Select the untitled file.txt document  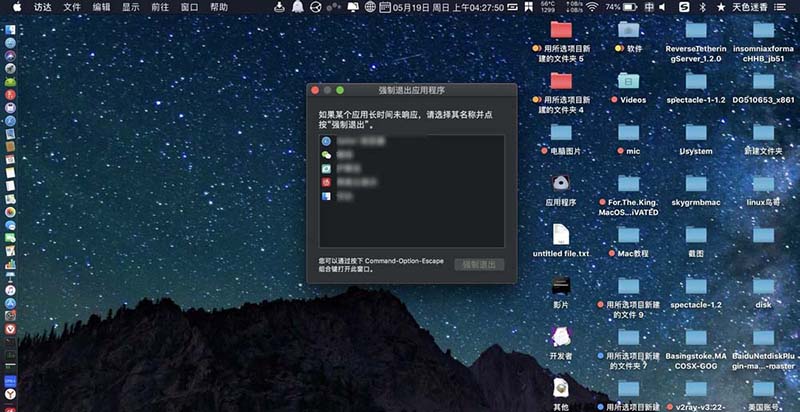click(x=561, y=234)
